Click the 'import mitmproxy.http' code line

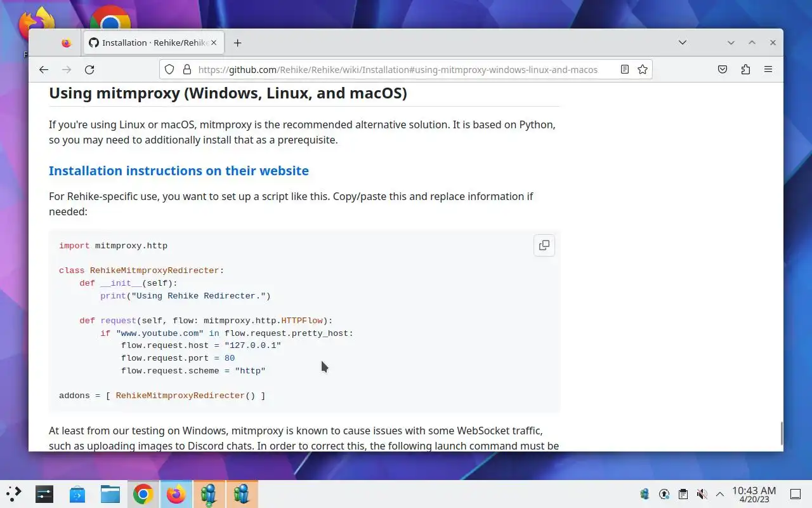coord(113,246)
